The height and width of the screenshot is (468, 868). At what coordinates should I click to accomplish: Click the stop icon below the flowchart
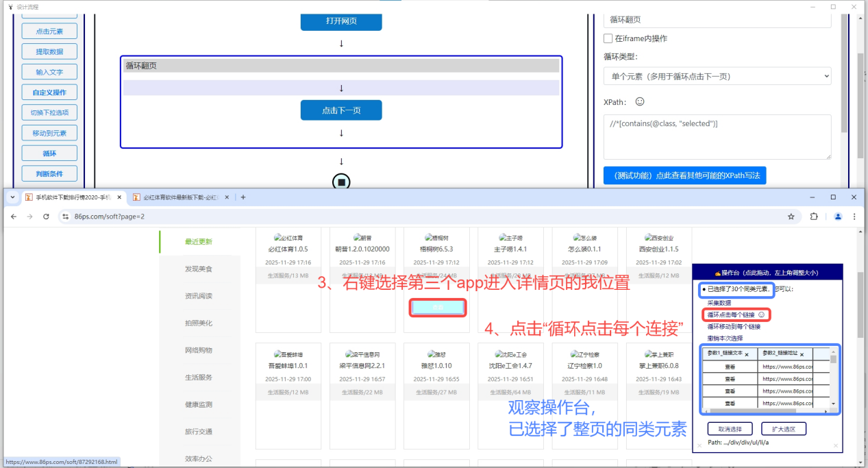point(341,181)
